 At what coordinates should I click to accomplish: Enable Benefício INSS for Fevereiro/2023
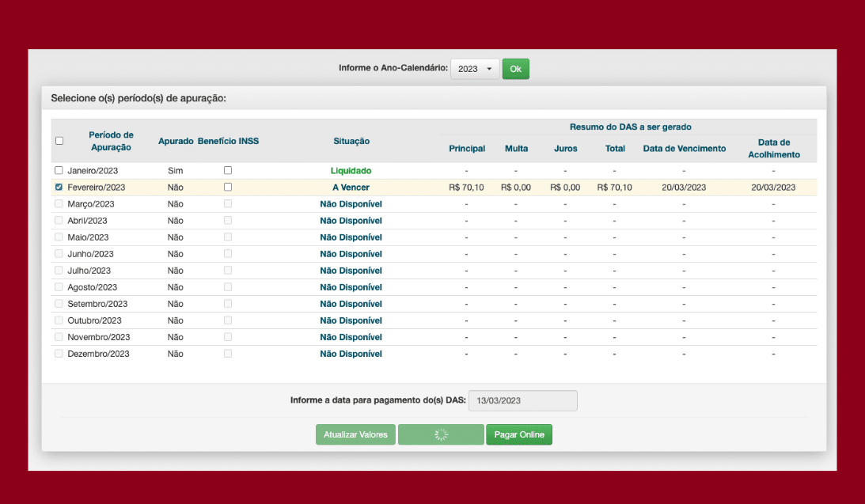click(x=228, y=188)
